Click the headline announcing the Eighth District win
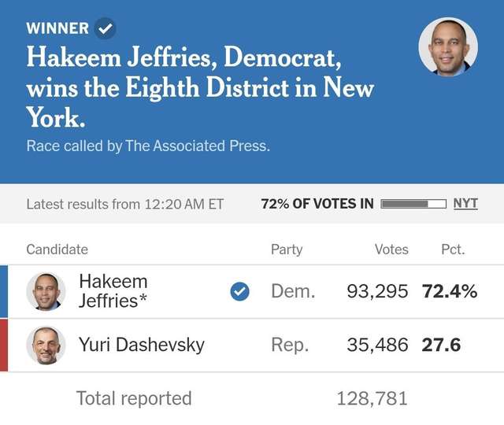The height and width of the screenshot is (425, 504). 200,87
